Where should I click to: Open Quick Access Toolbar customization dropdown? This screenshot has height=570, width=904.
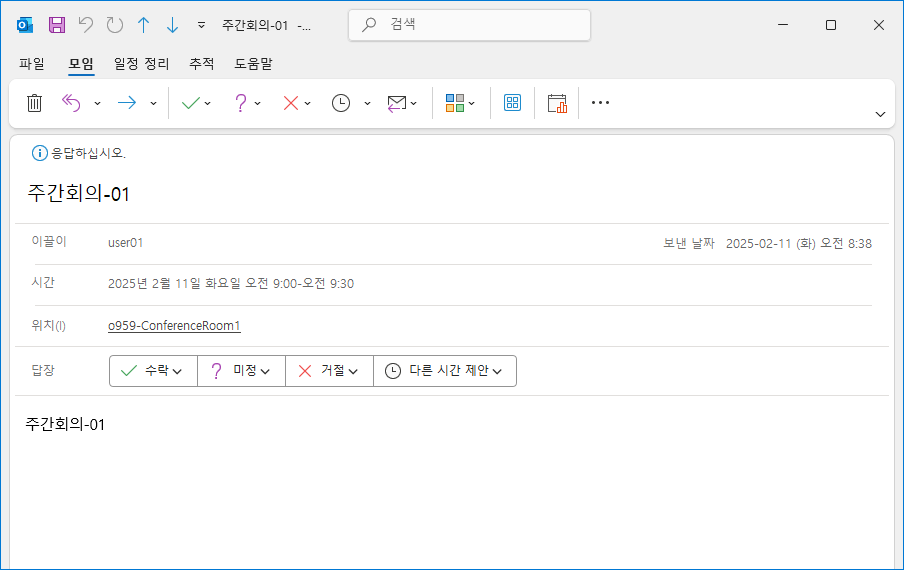click(201, 25)
